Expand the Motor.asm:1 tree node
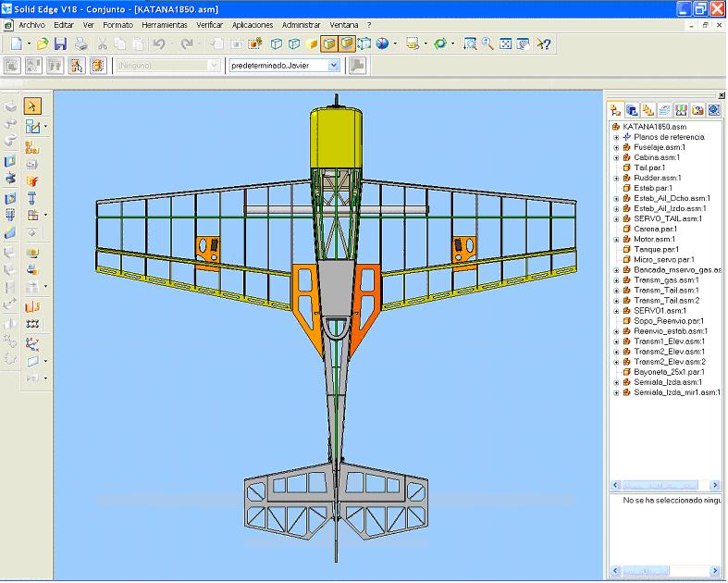The height and width of the screenshot is (583, 728). (616, 239)
